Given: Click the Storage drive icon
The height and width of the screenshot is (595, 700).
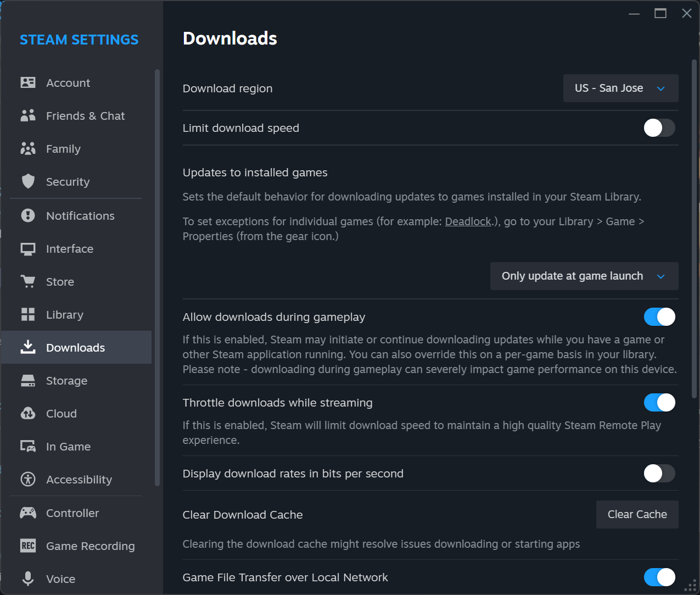Looking at the screenshot, I should point(28,381).
